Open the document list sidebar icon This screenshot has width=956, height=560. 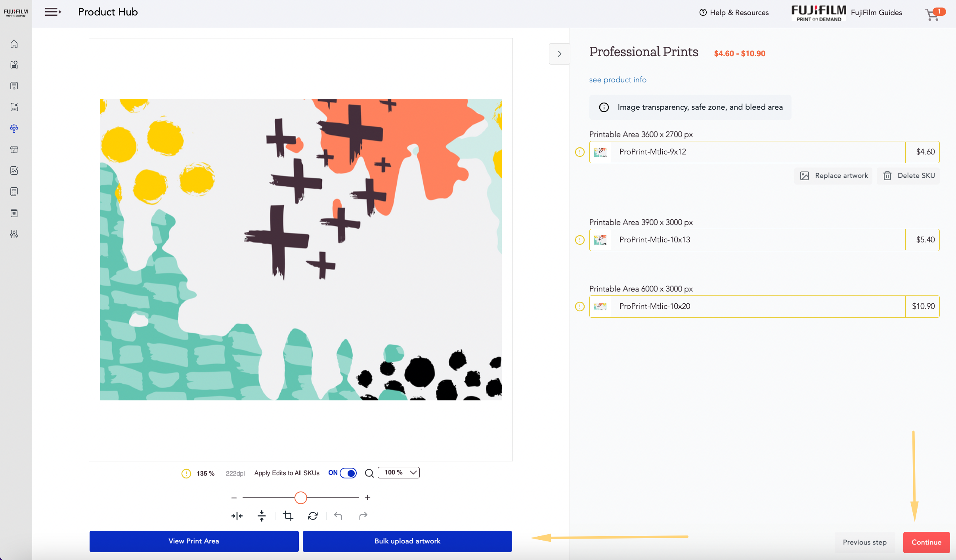click(x=14, y=213)
